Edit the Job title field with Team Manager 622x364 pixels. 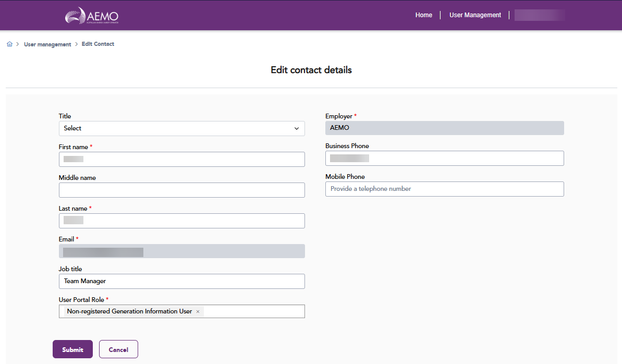(181, 282)
